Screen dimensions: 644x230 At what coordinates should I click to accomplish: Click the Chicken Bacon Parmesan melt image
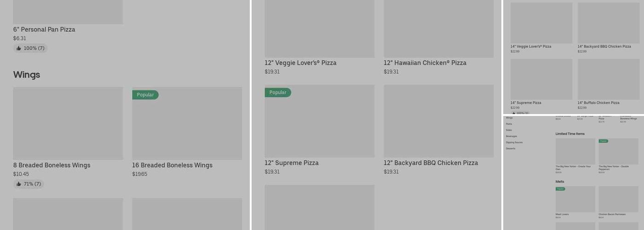pos(618,199)
